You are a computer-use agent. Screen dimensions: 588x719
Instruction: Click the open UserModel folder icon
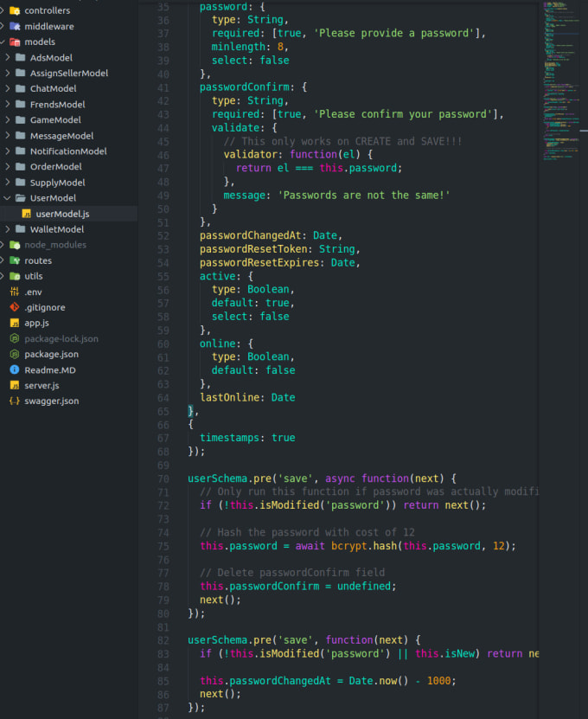[x=20, y=197]
